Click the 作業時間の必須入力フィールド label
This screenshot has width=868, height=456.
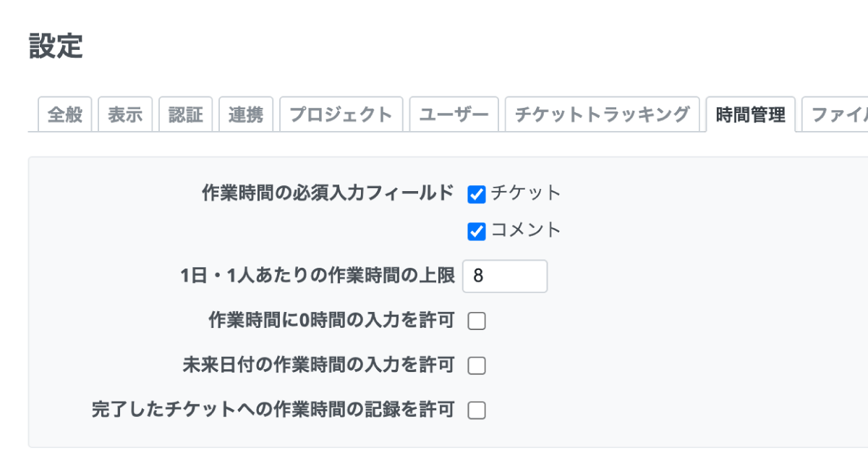click(328, 193)
